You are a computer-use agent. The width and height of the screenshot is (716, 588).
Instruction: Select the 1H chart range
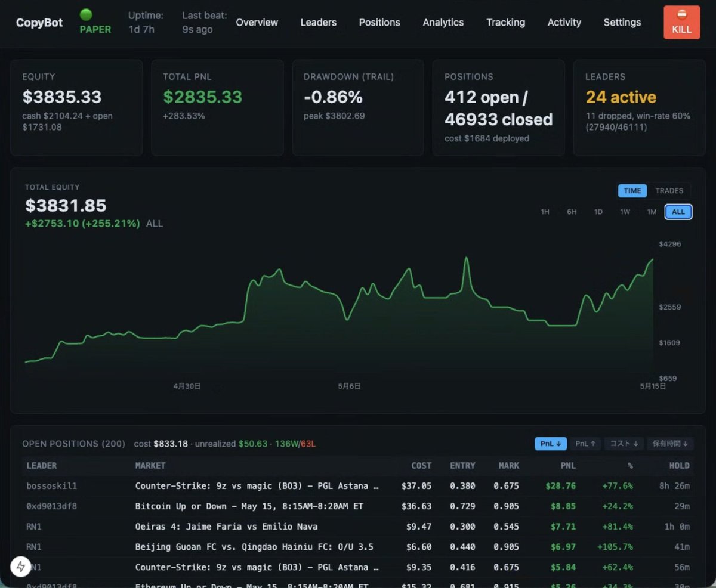click(545, 212)
